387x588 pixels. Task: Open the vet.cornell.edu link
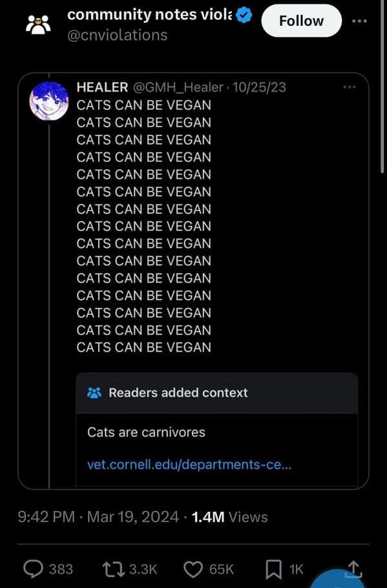189,464
